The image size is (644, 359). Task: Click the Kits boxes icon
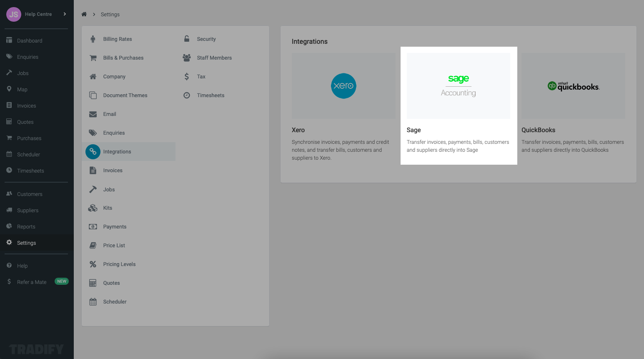pos(93,208)
